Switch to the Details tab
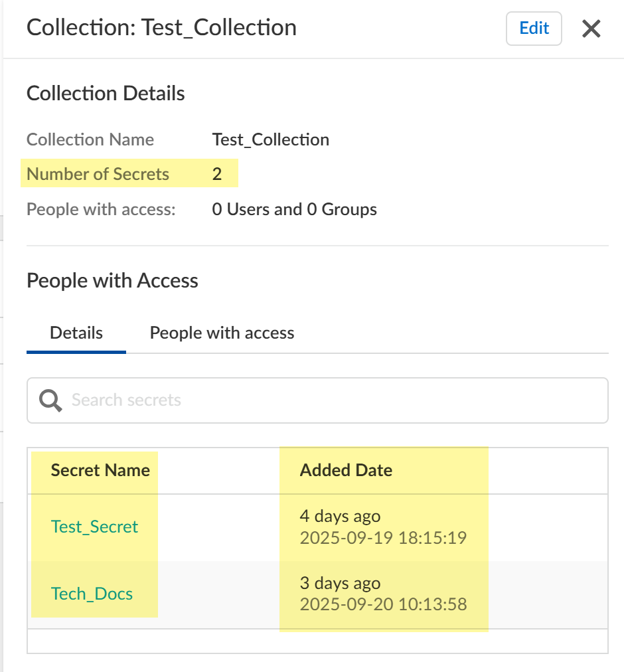This screenshot has height=672, width=624. tap(76, 333)
